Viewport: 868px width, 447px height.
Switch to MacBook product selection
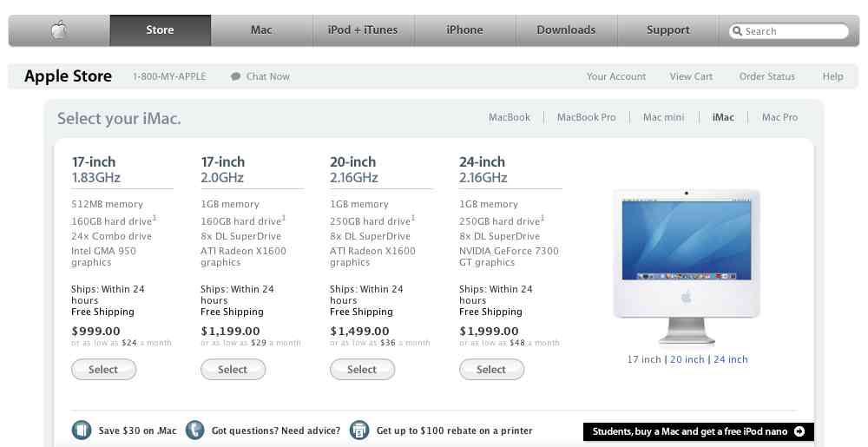(510, 117)
